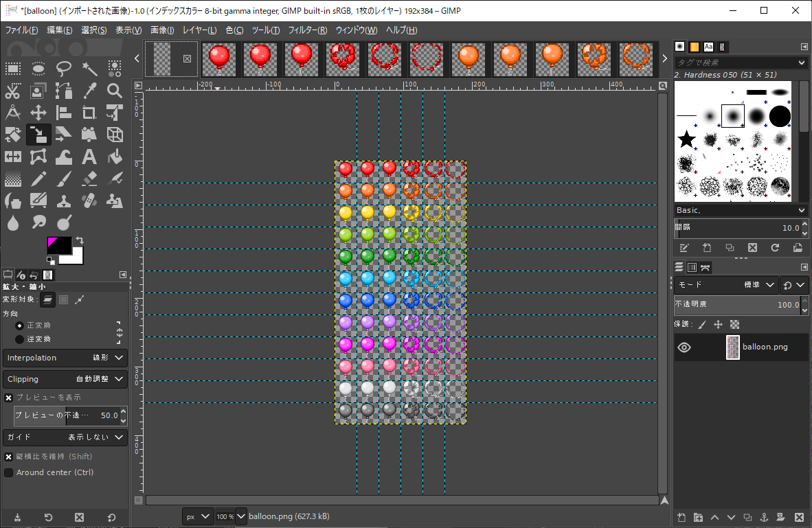Open the px unit dropdown
This screenshot has width=812, height=528.
[198, 516]
